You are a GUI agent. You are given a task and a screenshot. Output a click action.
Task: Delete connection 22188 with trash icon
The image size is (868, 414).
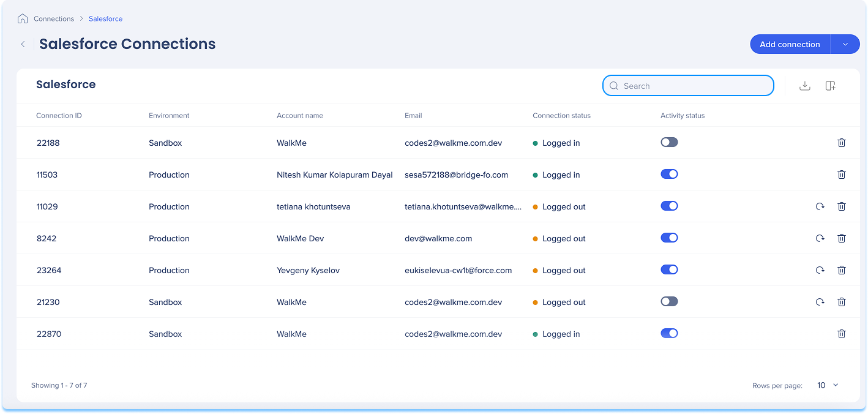pos(842,143)
